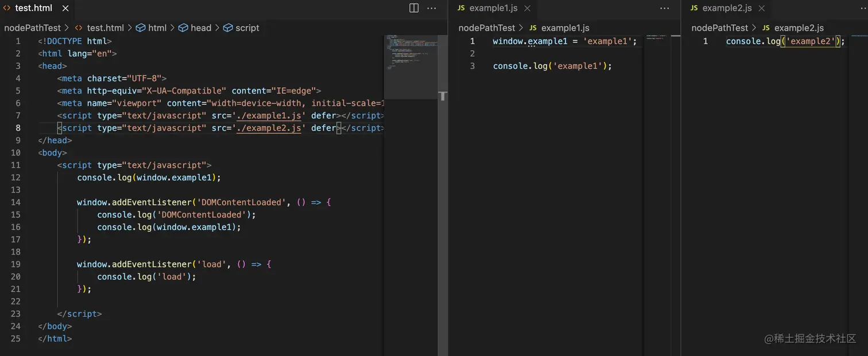
Task: Click the X-UA-Compatible meta line
Action: pyautogui.click(x=189, y=91)
